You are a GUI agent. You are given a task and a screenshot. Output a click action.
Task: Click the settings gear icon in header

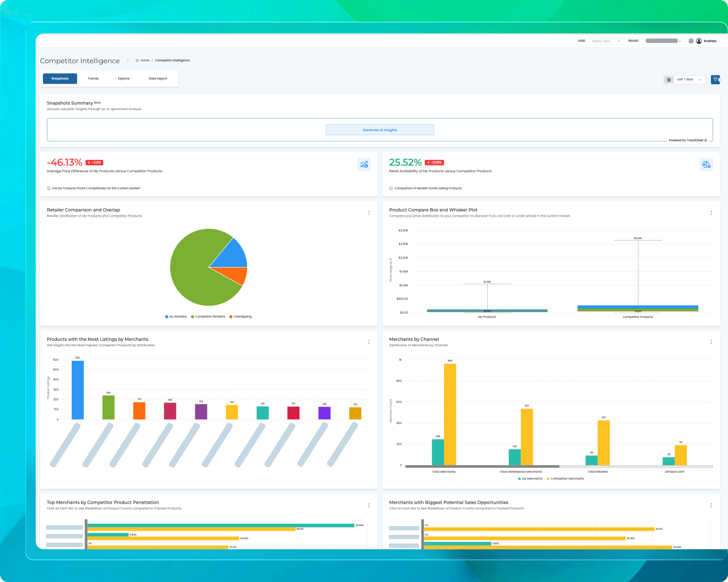(x=691, y=41)
